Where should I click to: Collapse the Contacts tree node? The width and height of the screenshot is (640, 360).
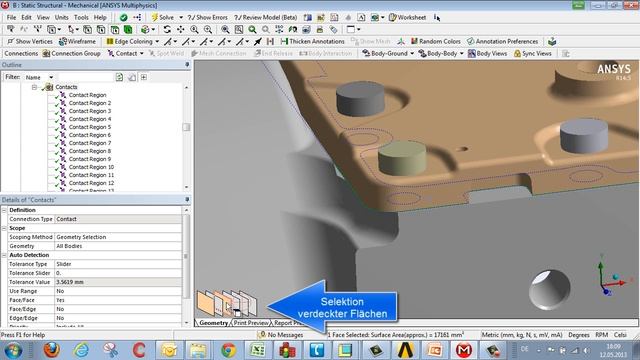(34, 87)
